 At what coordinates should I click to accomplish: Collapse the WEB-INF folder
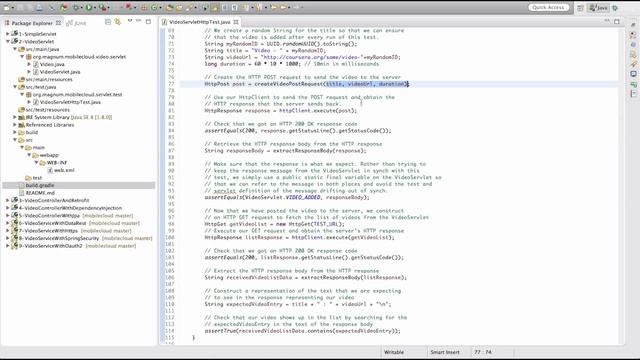(x=36, y=162)
